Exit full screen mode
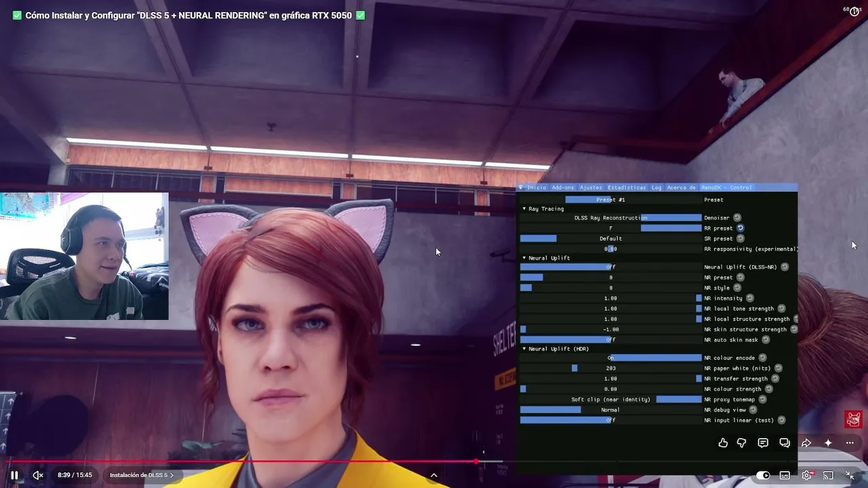Screen dimensions: 868x488 click(850, 475)
